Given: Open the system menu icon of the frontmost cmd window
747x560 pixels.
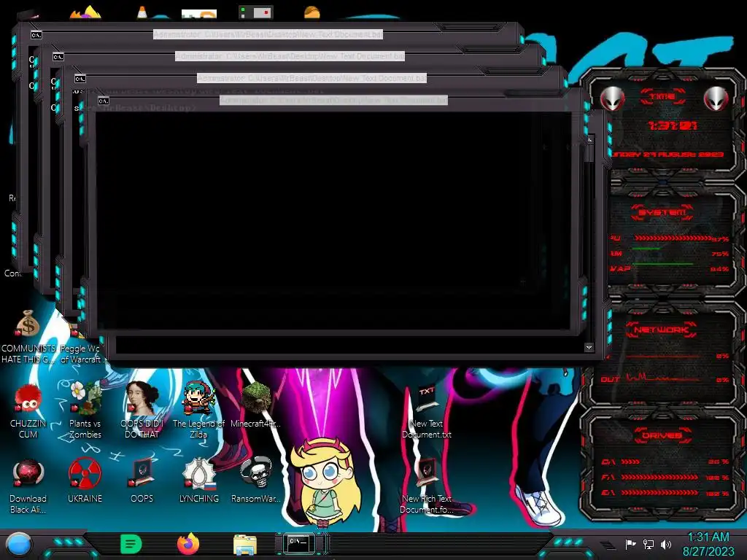Looking at the screenshot, I should pyautogui.click(x=104, y=101).
